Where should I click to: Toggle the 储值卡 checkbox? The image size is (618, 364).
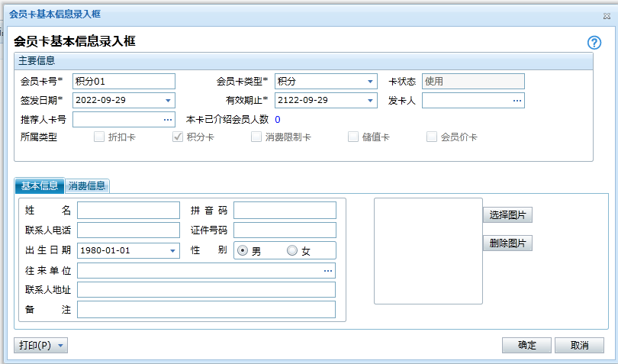pyautogui.click(x=353, y=137)
